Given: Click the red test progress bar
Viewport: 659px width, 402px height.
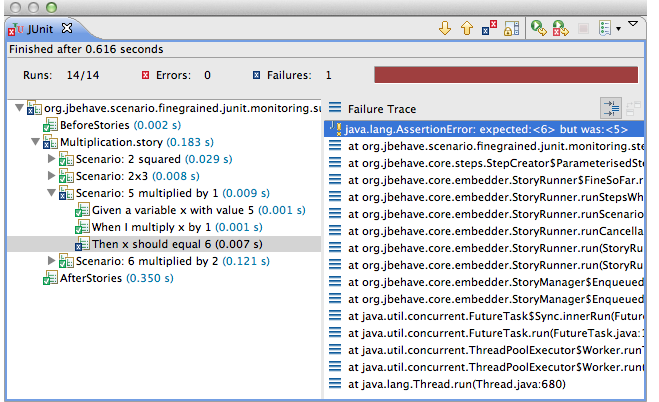Looking at the screenshot, I should [506, 75].
